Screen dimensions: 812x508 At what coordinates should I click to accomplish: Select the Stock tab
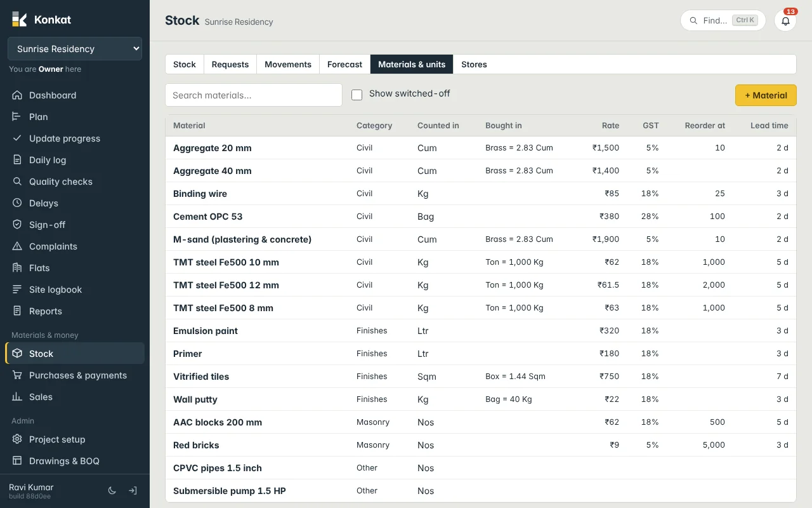[x=185, y=64]
